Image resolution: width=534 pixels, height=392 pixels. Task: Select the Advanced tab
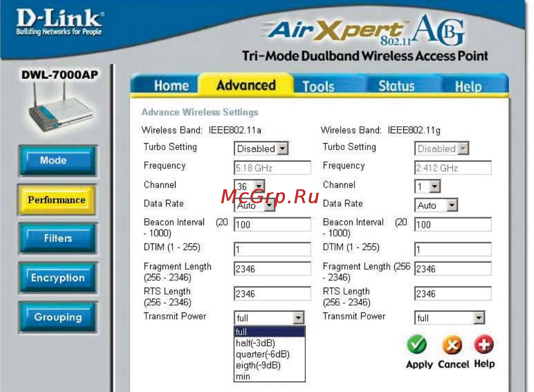click(246, 85)
